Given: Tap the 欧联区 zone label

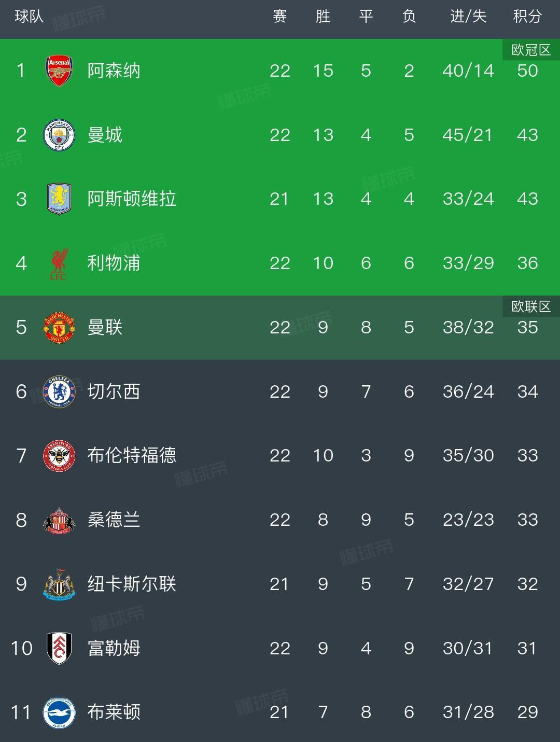Looking at the screenshot, I should pyautogui.click(x=531, y=306).
